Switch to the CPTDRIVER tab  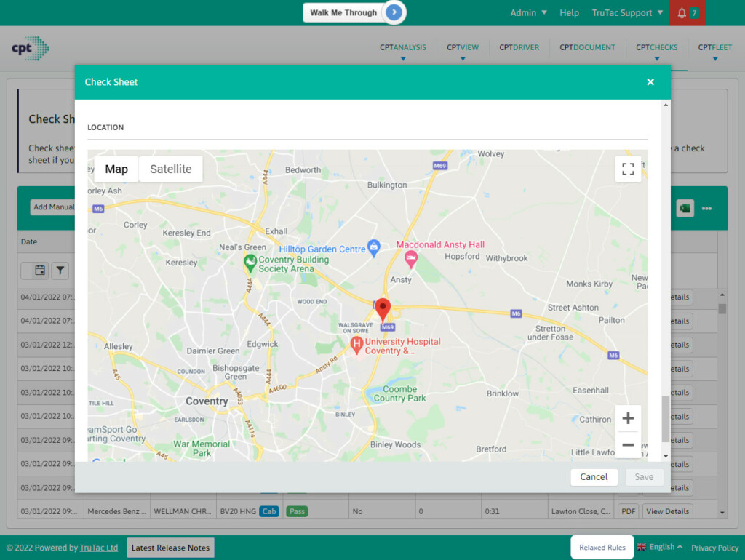(x=519, y=47)
